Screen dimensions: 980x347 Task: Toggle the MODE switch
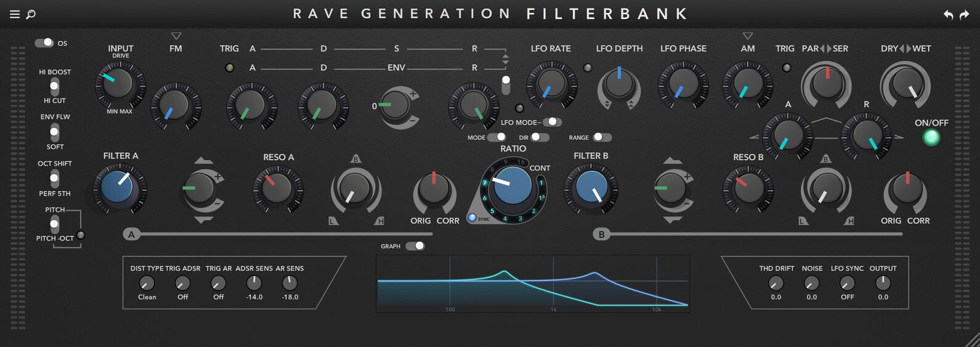(496, 137)
